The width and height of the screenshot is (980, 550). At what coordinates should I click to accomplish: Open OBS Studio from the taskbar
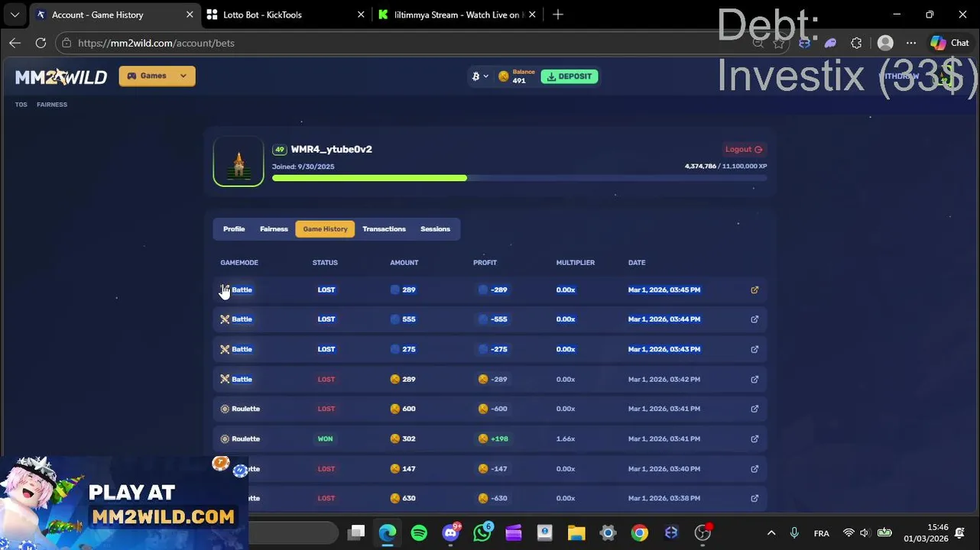point(703,533)
